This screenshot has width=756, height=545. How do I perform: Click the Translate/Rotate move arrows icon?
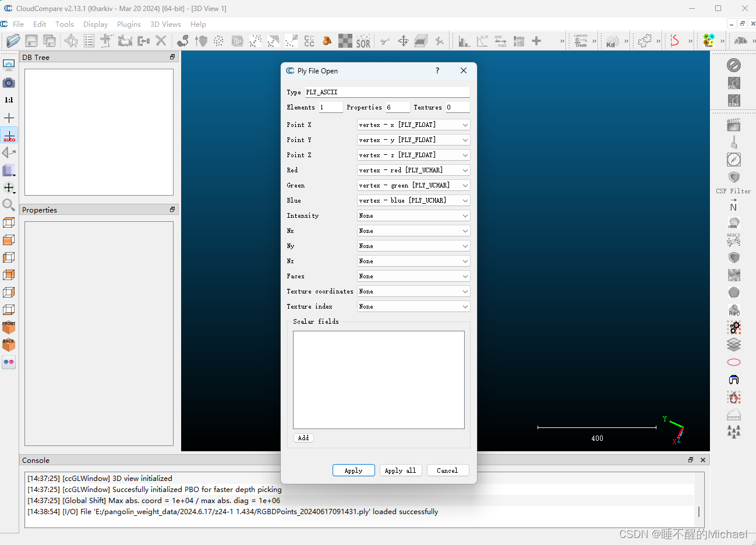coord(403,41)
